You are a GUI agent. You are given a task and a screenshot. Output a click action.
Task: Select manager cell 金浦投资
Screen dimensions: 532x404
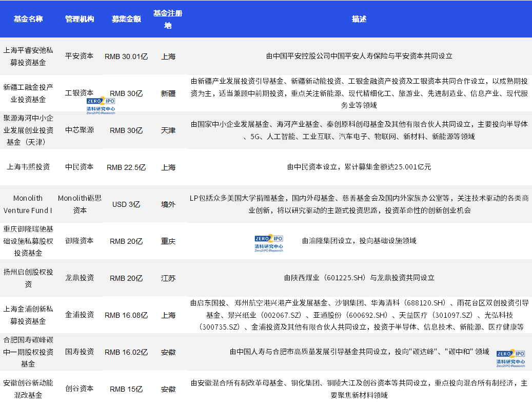pyautogui.click(x=80, y=315)
